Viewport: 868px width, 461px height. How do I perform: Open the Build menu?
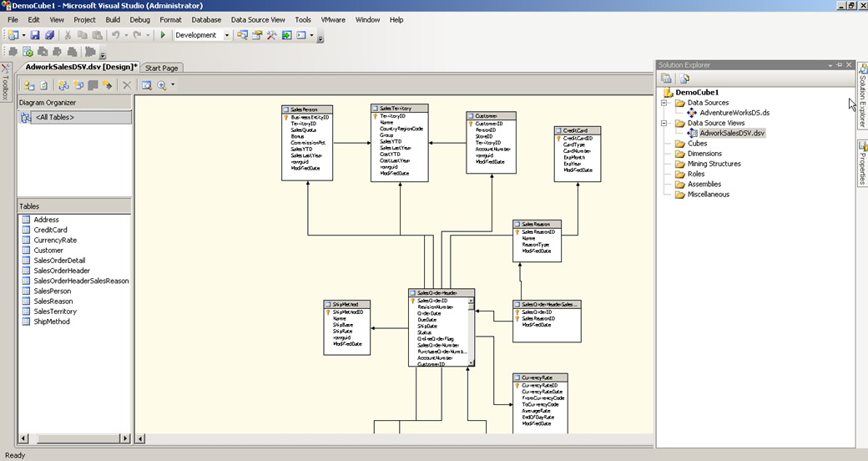tap(113, 19)
